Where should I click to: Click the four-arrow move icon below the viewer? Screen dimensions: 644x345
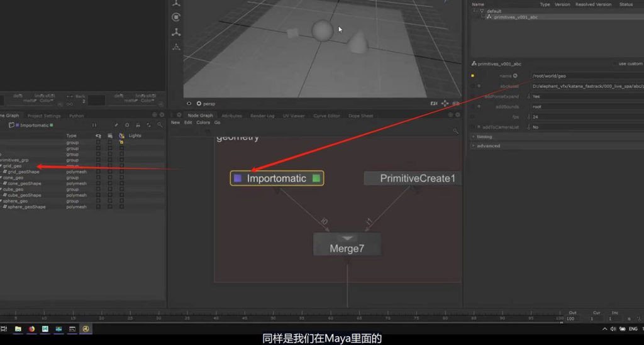point(445,103)
